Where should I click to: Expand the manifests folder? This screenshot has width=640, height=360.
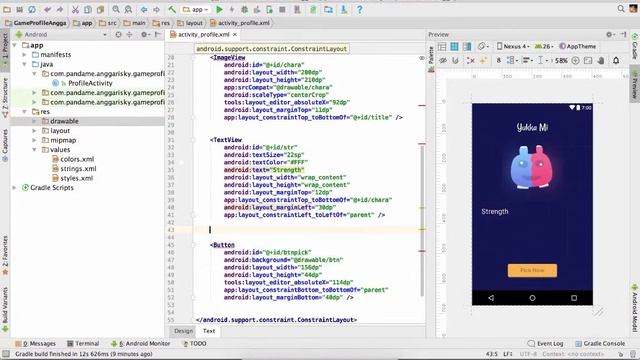coord(24,55)
